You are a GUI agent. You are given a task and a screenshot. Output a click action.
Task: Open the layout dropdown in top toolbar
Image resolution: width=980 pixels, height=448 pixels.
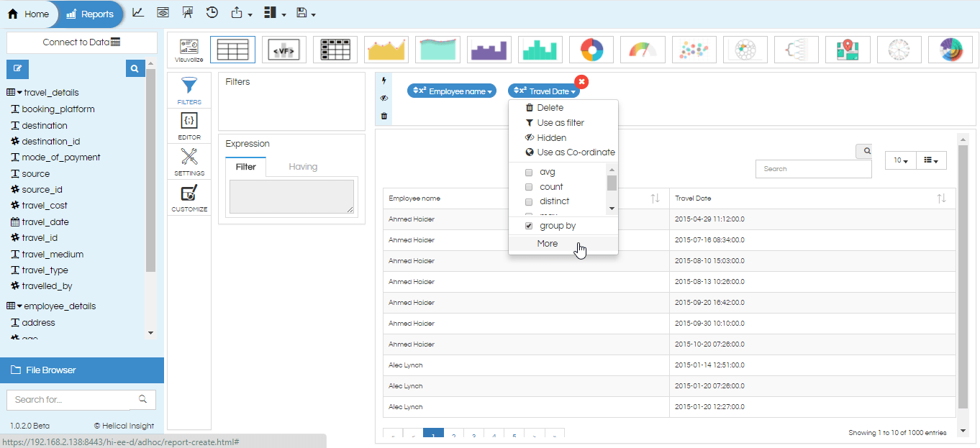point(274,13)
